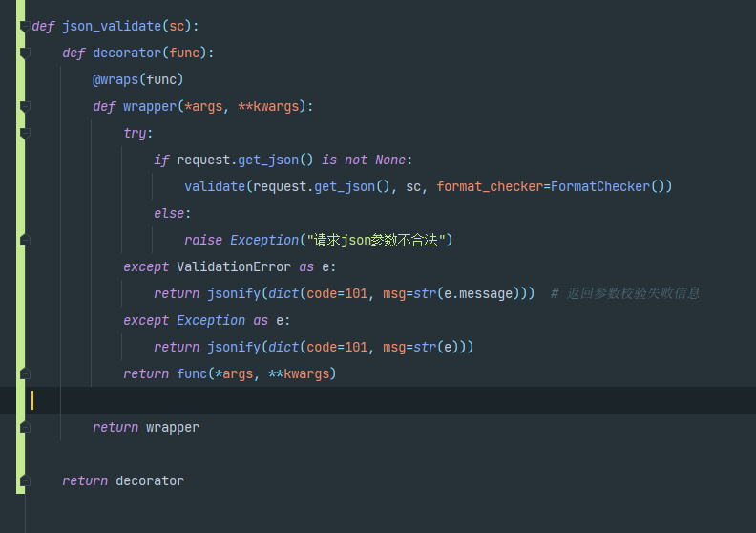Click get_json in the if request line
The image size is (756, 533).
pos(268,160)
